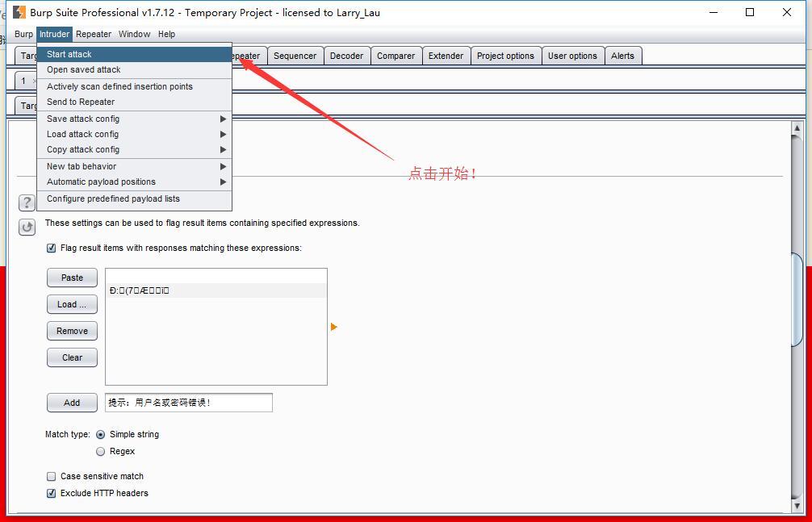Expand Automatic payload positions submenu

134,182
